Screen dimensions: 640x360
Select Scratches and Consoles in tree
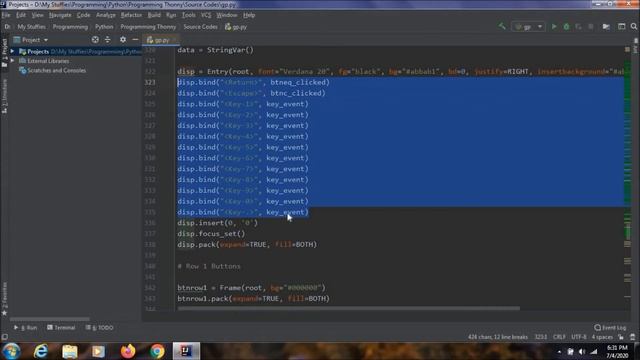[52, 70]
